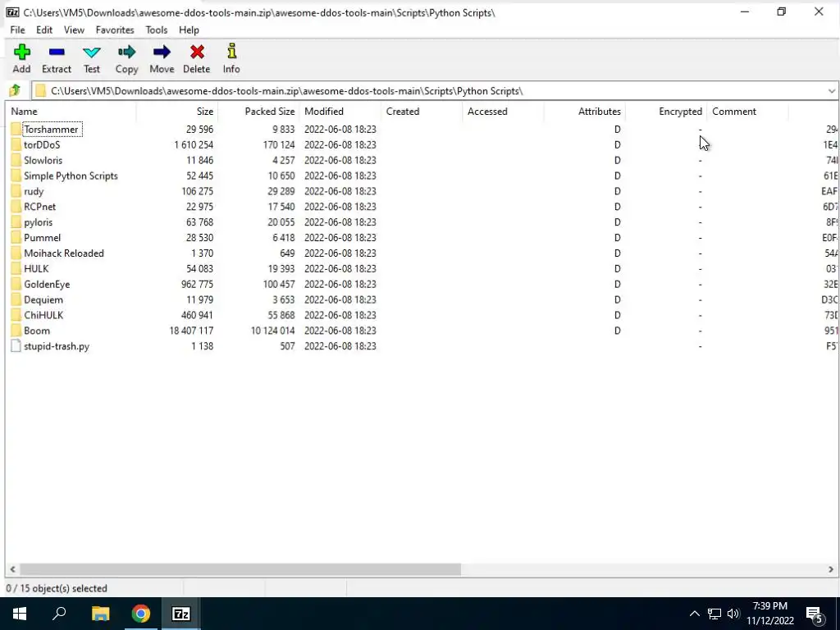Select the pyloris folder icon
840x630 pixels.
tap(16, 222)
